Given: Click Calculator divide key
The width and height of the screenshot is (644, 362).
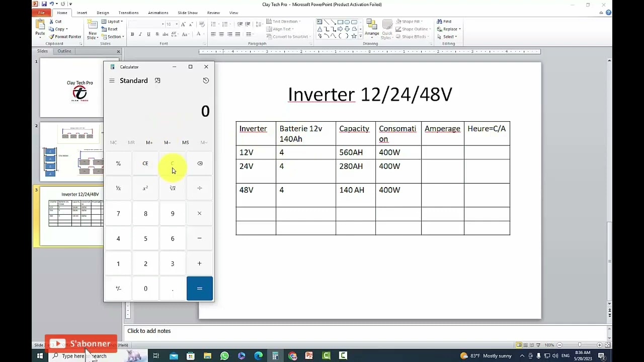Looking at the screenshot, I should point(200,188).
